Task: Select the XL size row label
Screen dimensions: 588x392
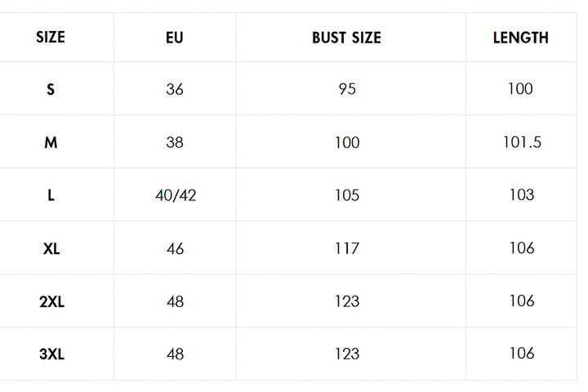Action: tap(51, 249)
